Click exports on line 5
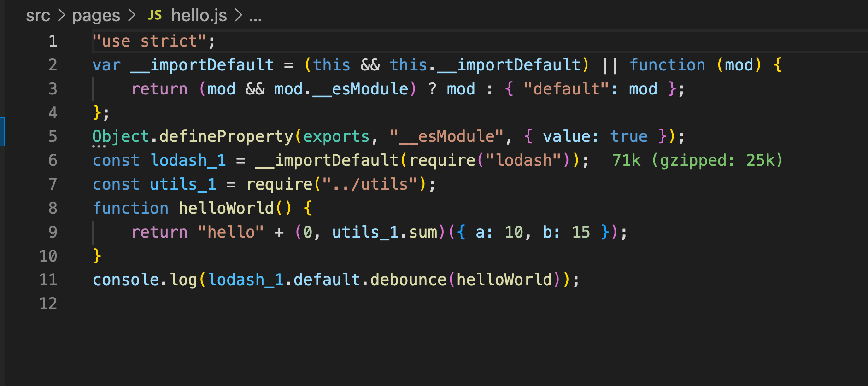 336,136
